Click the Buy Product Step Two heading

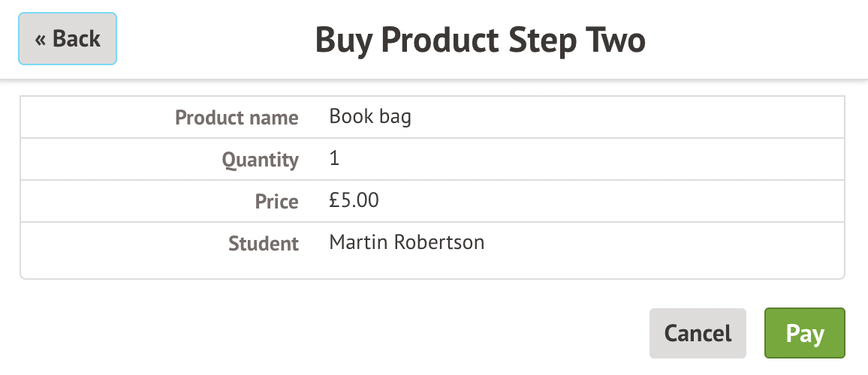480,40
